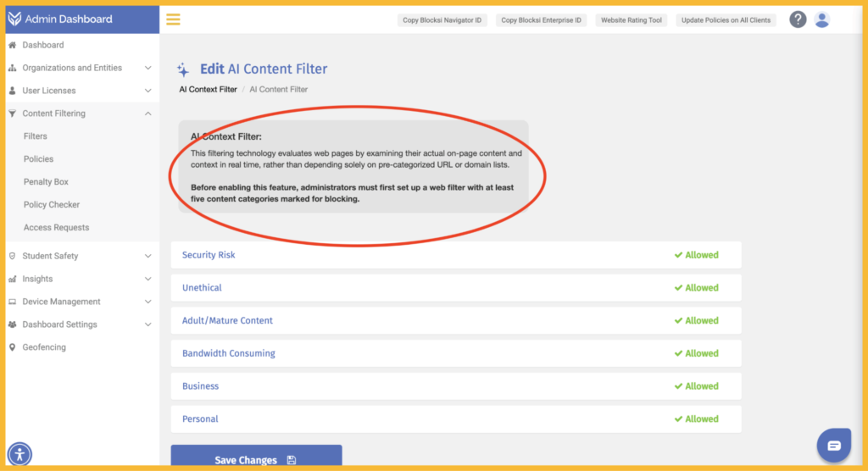Click the AI Content Filter breadcrumb
The height and width of the screenshot is (471, 868).
[x=278, y=89]
